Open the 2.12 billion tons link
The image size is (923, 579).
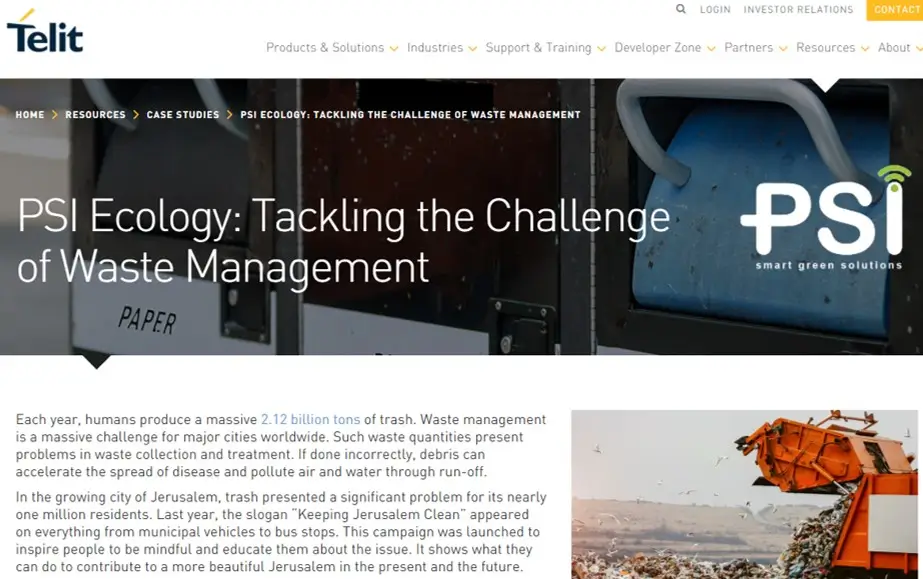(310, 420)
